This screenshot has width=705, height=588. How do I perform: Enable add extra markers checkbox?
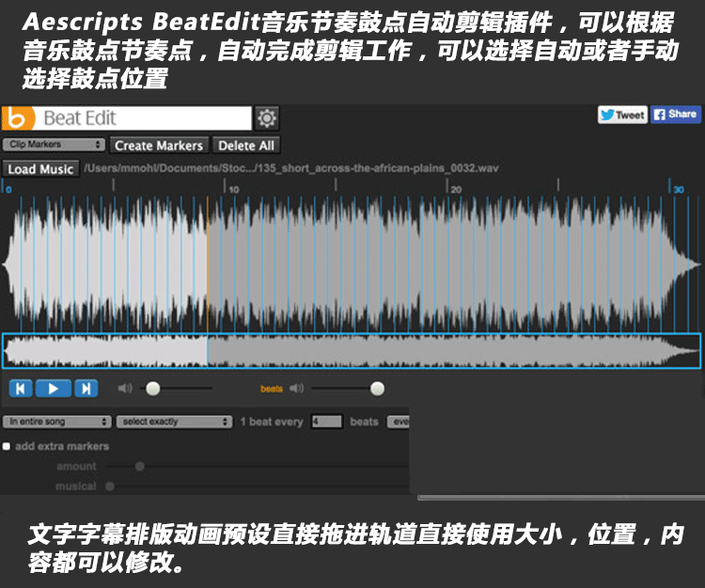(x=7, y=446)
